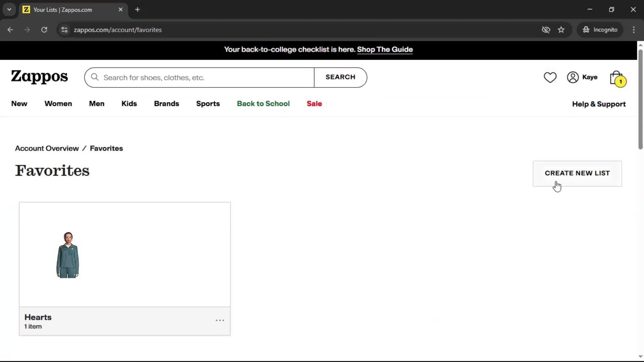
Task: Open the Hearts list jacket thumbnail
Action: 68,255
